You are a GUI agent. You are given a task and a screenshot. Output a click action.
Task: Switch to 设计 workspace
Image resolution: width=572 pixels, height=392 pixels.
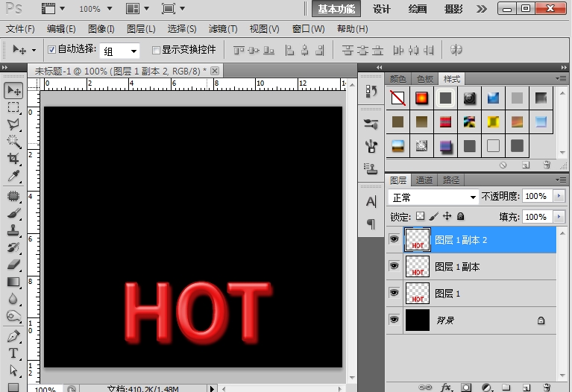click(382, 9)
